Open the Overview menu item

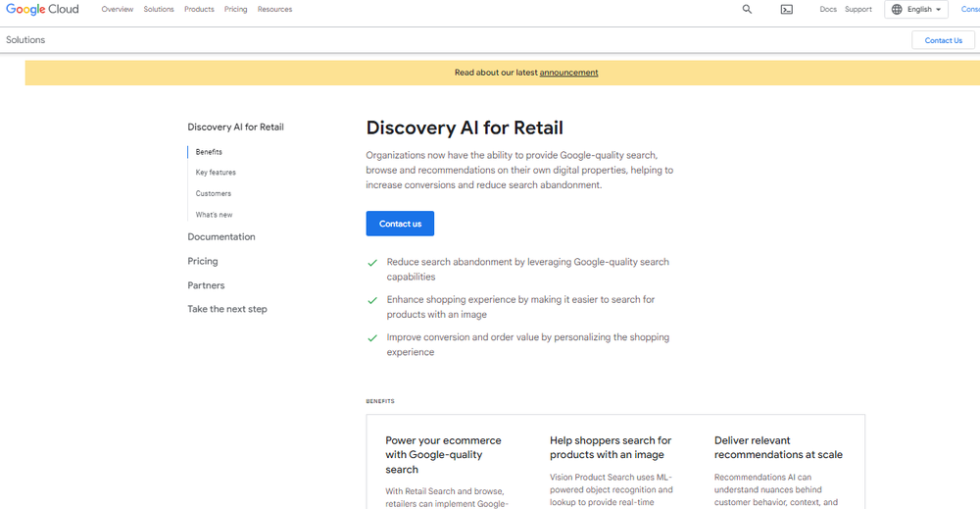(x=118, y=10)
